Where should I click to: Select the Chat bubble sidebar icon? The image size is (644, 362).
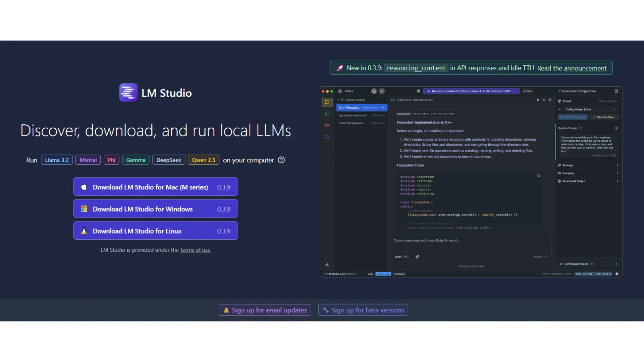327,102
